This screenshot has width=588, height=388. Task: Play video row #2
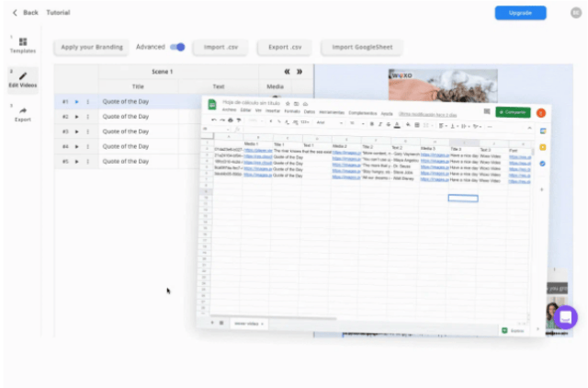77,117
